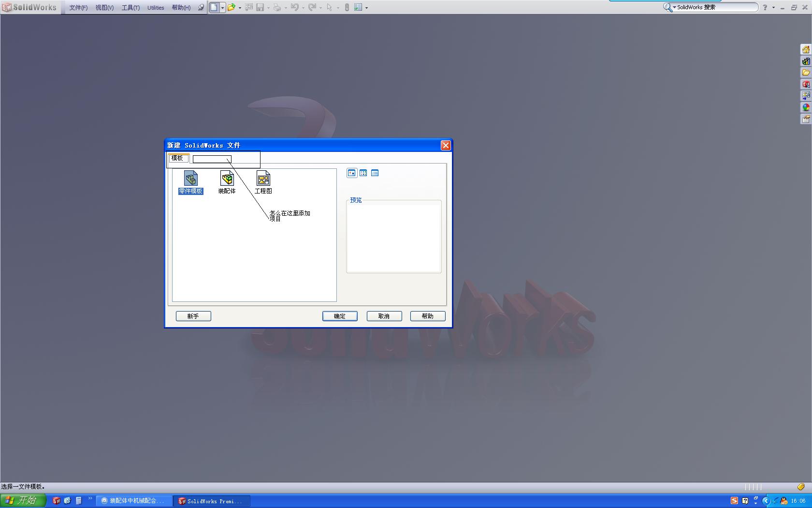Click the New document toolbar icon
812x508 pixels.
click(x=214, y=7)
